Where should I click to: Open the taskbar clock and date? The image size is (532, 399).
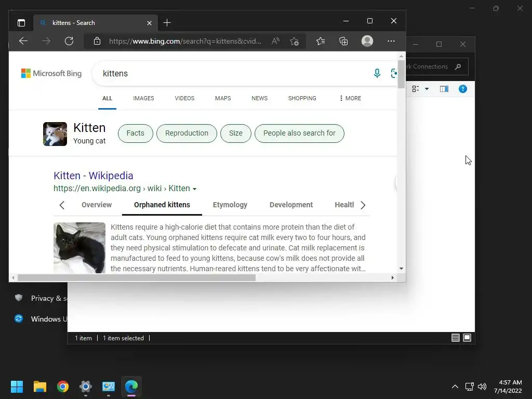pos(508,387)
